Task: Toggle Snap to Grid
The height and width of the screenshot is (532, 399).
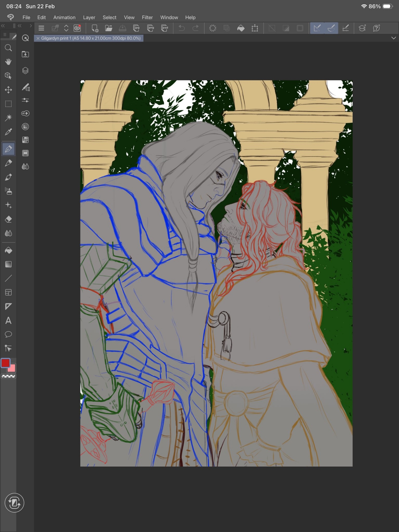Action: tap(345, 28)
